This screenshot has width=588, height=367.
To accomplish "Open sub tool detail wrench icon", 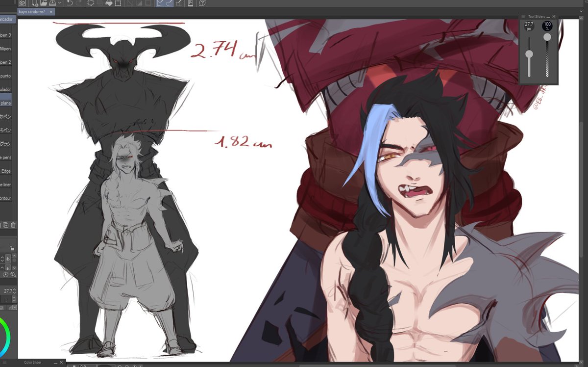I will click(13, 275).
